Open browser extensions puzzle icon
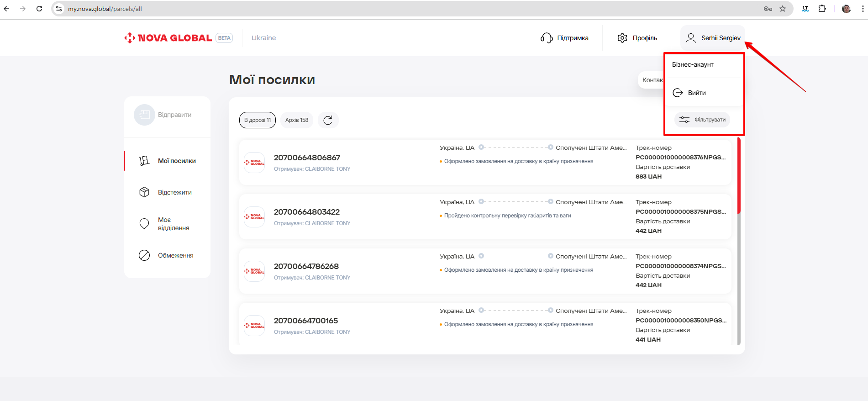 click(x=822, y=9)
